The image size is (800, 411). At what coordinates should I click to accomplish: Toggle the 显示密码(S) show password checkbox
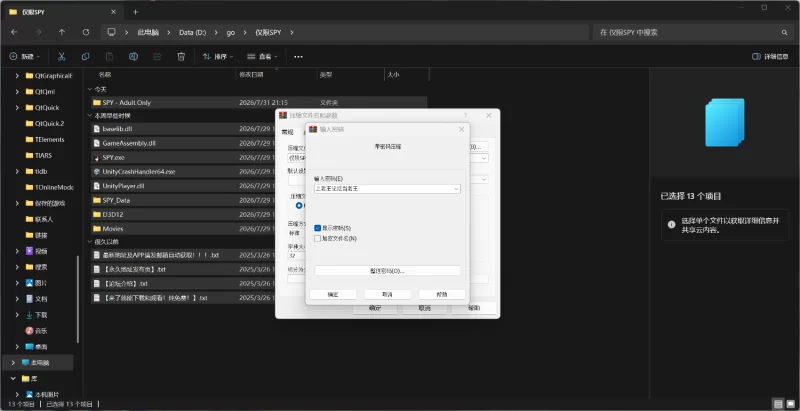coord(318,228)
